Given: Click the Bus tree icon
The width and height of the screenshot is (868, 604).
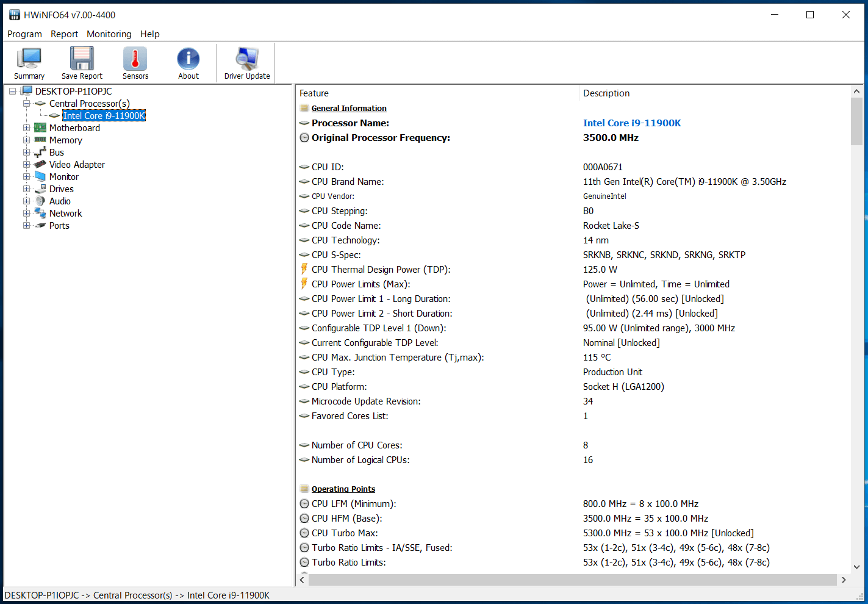Looking at the screenshot, I should pos(40,152).
